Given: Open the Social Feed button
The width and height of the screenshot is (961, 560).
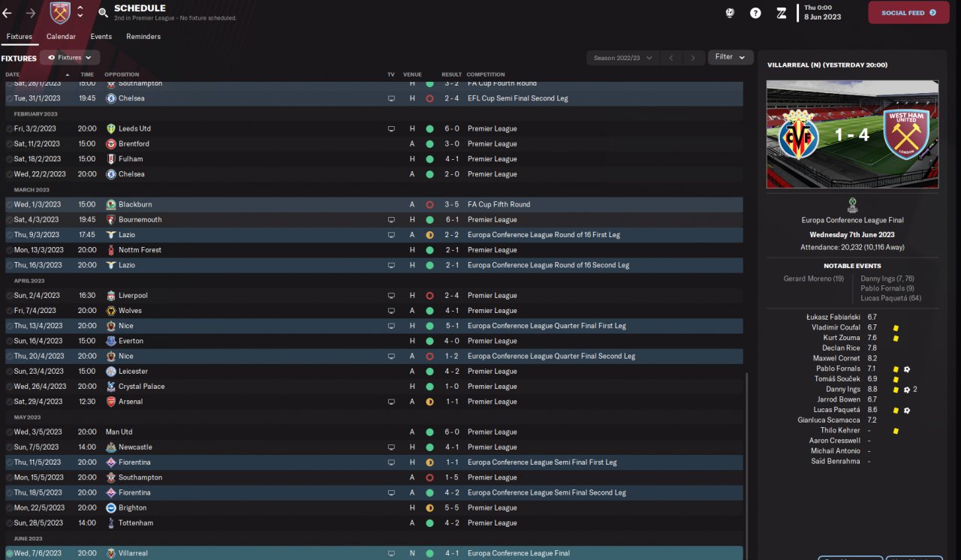Looking at the screenshot, I should [908, 13].
